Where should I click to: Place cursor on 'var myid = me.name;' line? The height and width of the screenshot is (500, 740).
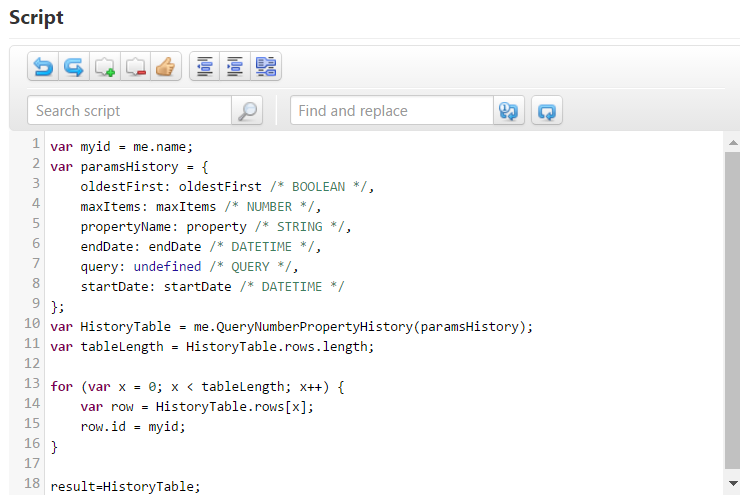click(122, 147)
